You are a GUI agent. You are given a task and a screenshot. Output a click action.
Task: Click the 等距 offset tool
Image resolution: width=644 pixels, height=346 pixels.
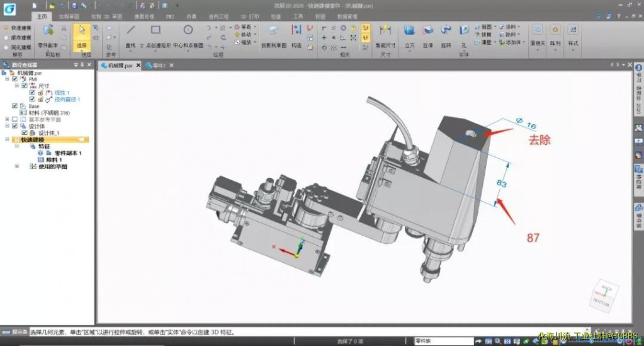pos(243,27)
